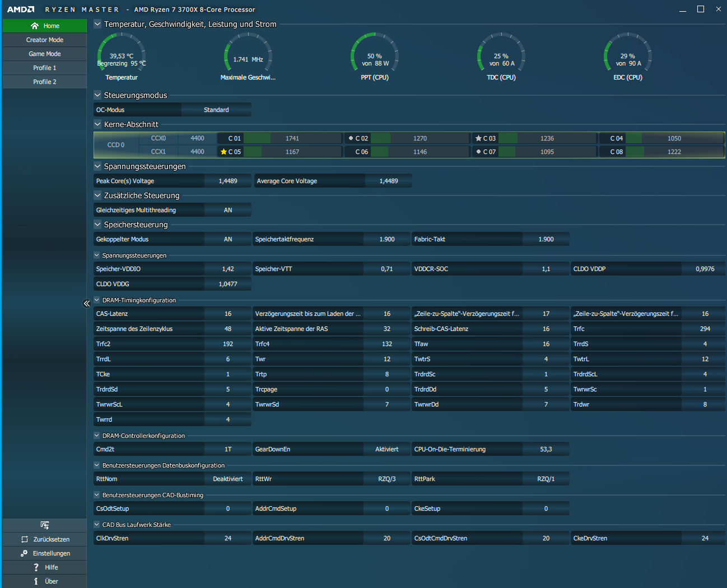Click the CCX0 4400 value
This screenshot has width=727, height=588.
click(x=197, y=138)
